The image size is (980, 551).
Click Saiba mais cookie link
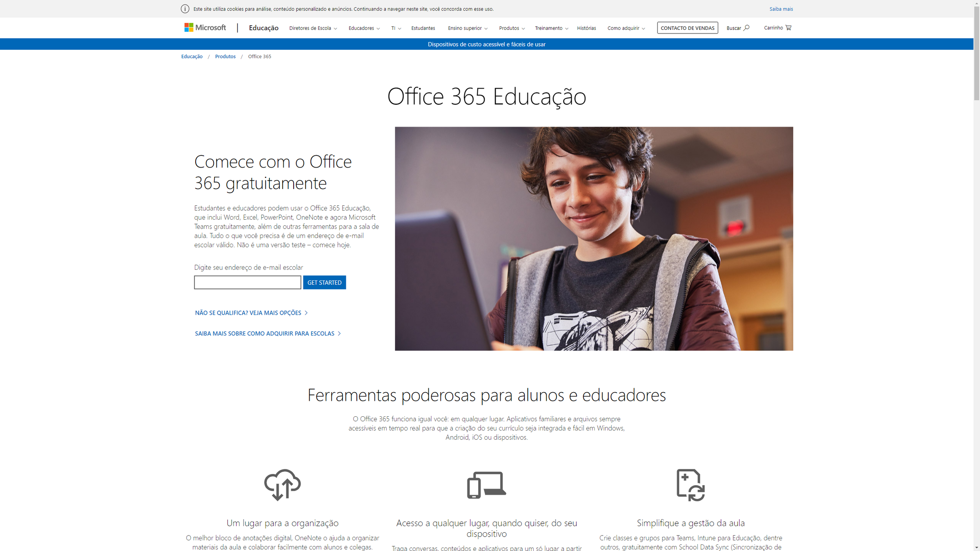[781, 9]
